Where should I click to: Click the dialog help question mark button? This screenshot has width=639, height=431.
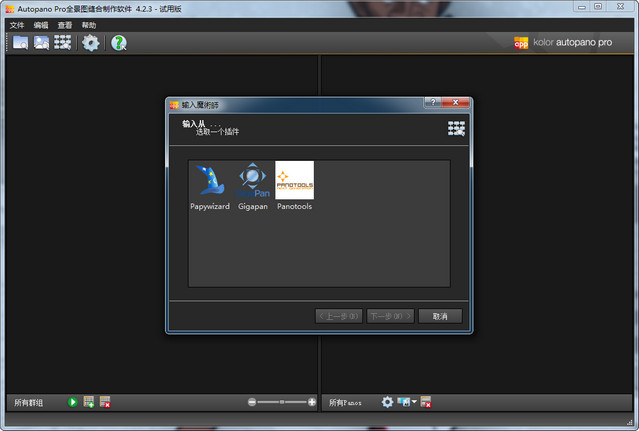pyautogui.click(x=433, y=102)
